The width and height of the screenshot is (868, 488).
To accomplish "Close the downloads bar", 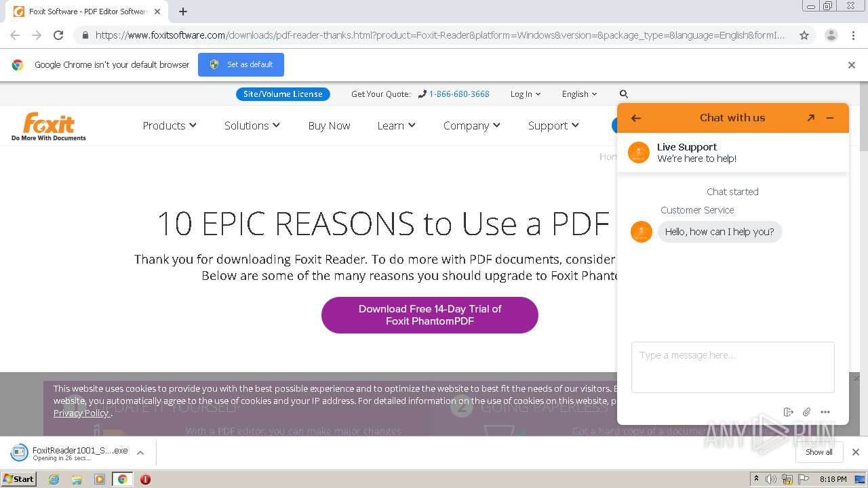I will [856, 452].
